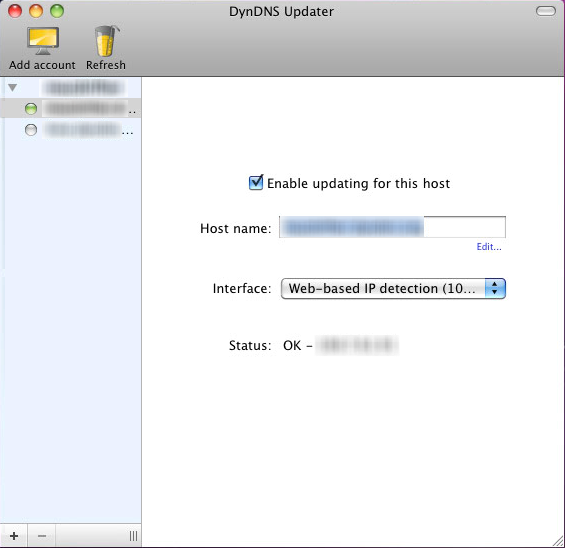Click the toolbar toggle pill button
The height and width of the screenshot is (548, 565).
pyautogui.click(x=546, y=11)
